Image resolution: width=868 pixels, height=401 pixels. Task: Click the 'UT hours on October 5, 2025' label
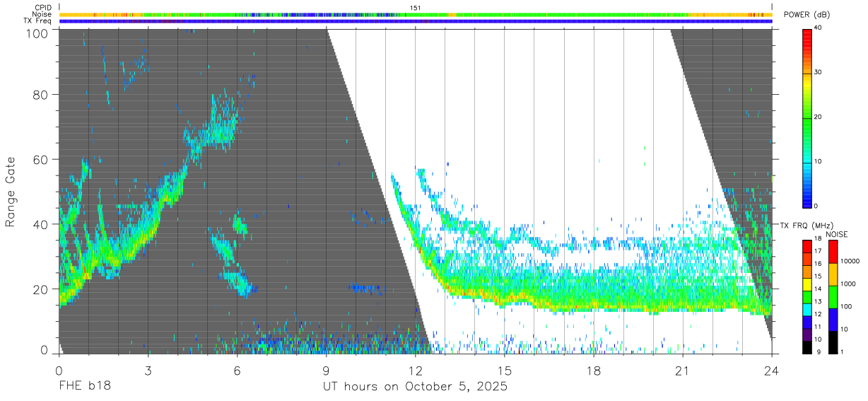[415, 388]
